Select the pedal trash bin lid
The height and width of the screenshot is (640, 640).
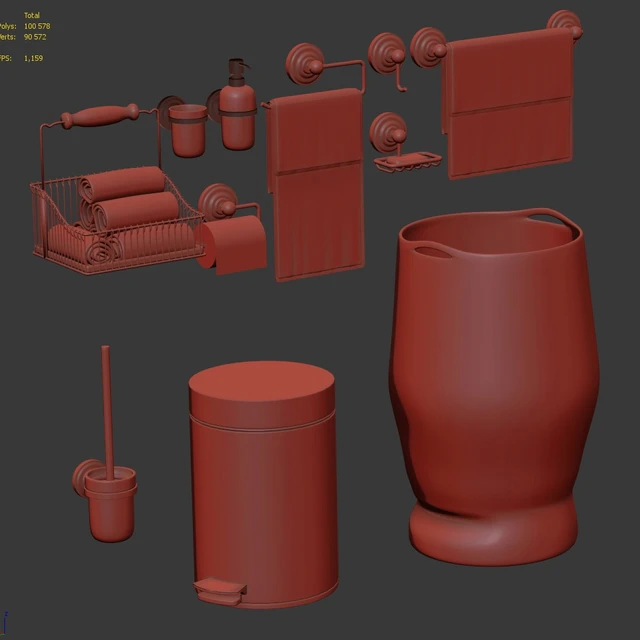click(x=261, y=394)
